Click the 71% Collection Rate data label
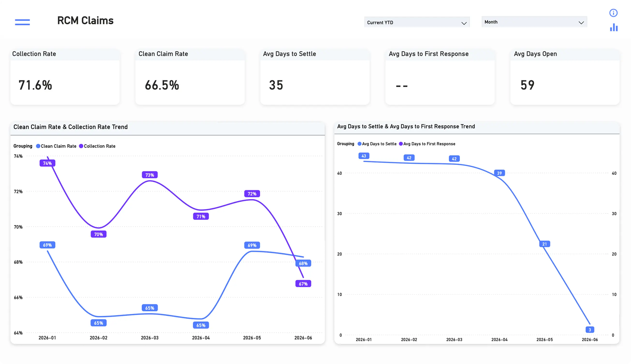Viewport: 631px width, 364px height. [201, 216]
